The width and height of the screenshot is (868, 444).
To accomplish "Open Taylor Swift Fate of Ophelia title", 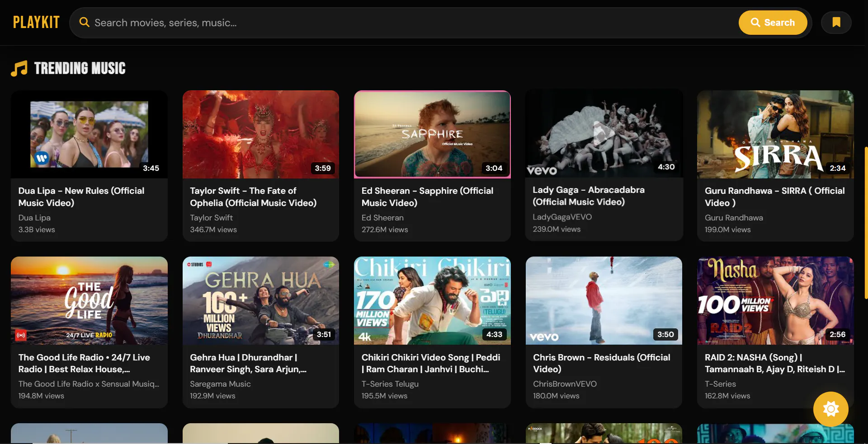I will tap(253, 197).
